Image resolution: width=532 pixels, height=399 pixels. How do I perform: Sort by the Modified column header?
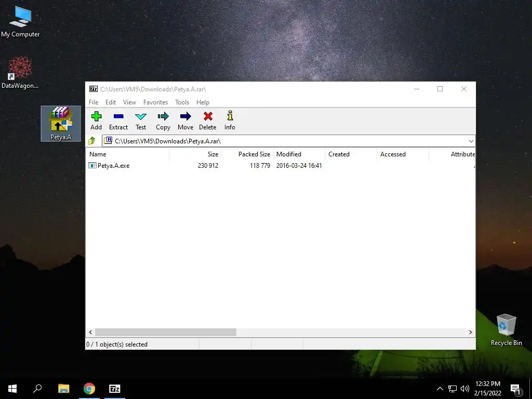299,154
